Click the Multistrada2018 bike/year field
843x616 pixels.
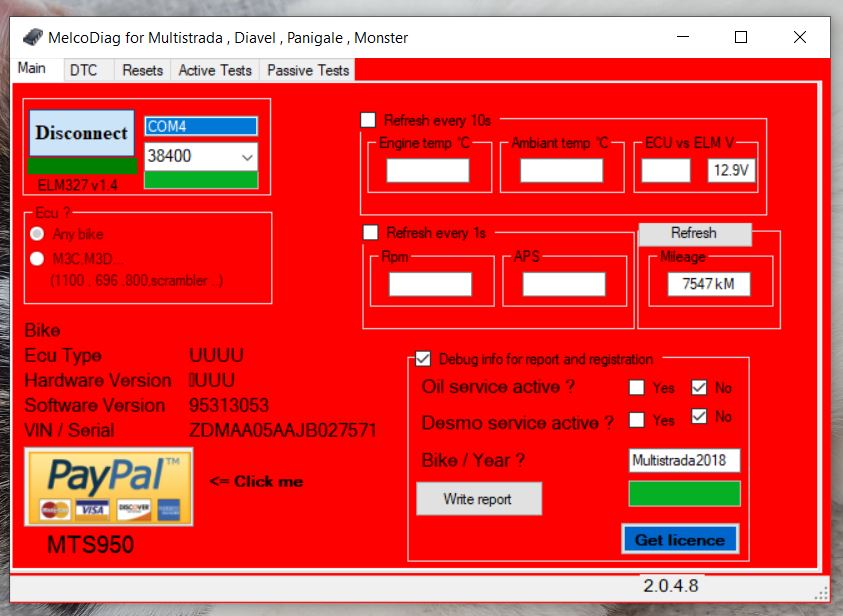pos(684,461)
